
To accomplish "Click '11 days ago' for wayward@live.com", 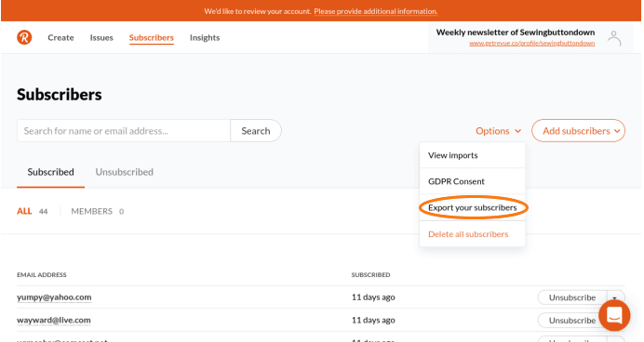I will pos(373,321).
